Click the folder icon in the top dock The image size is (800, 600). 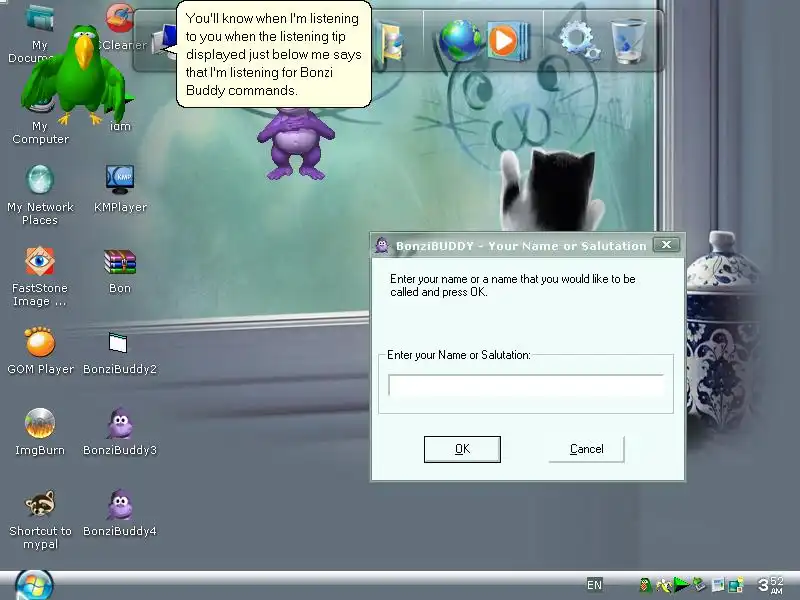tap(390, 41)
